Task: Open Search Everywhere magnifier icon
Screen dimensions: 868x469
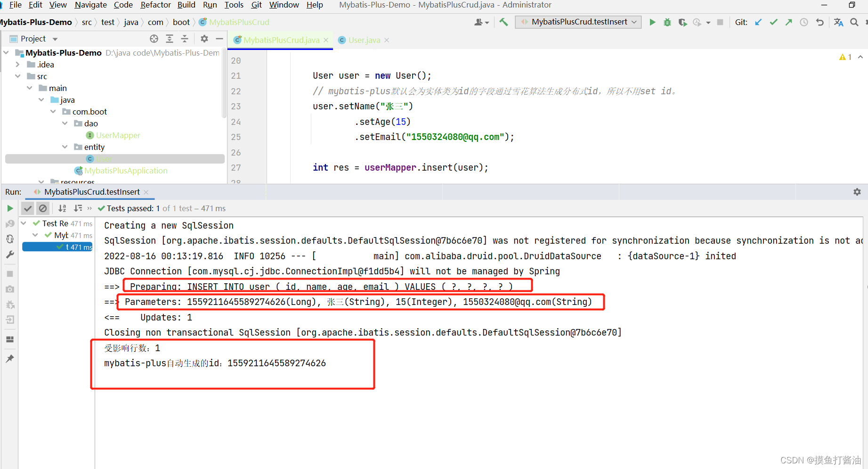Action: pos(854,22)
